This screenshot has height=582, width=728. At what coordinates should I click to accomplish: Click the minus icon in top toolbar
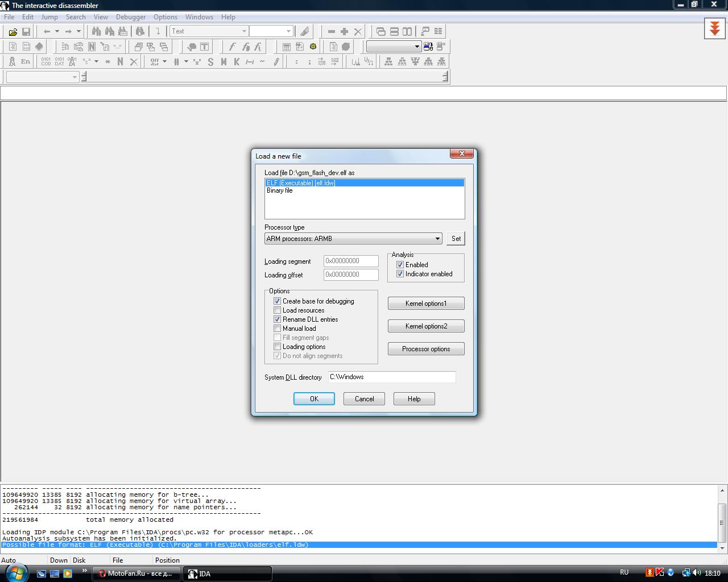pyautogui.click(x=332, y=31)
